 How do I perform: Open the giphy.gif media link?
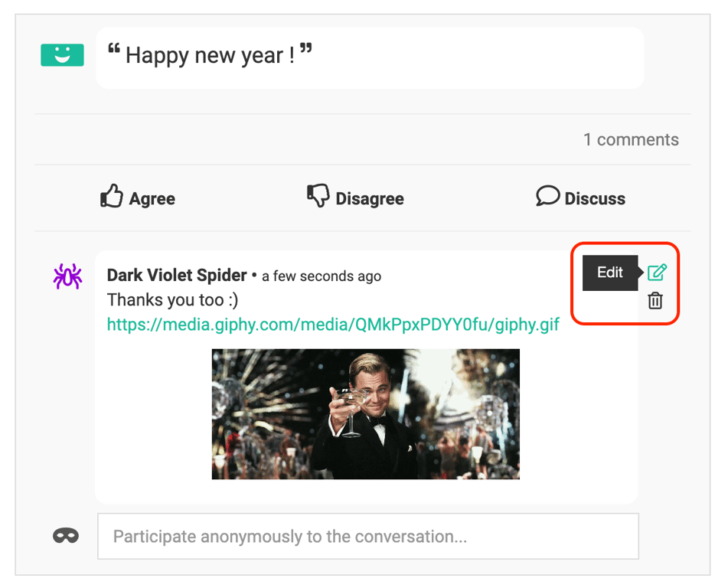coord(333,324)
